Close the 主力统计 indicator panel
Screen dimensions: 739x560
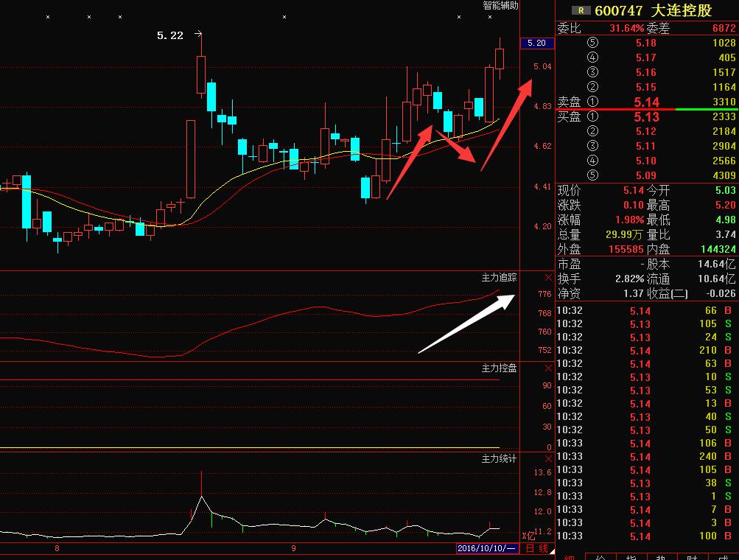pos(547,459)
